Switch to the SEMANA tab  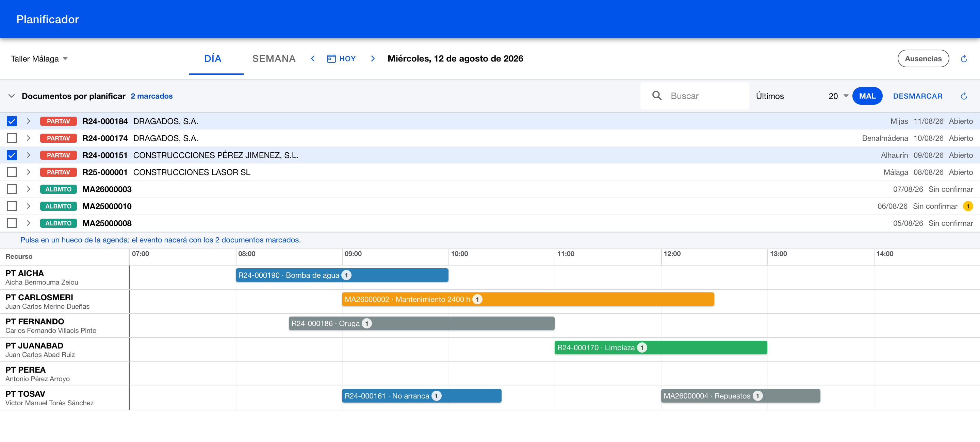[274, 58]
